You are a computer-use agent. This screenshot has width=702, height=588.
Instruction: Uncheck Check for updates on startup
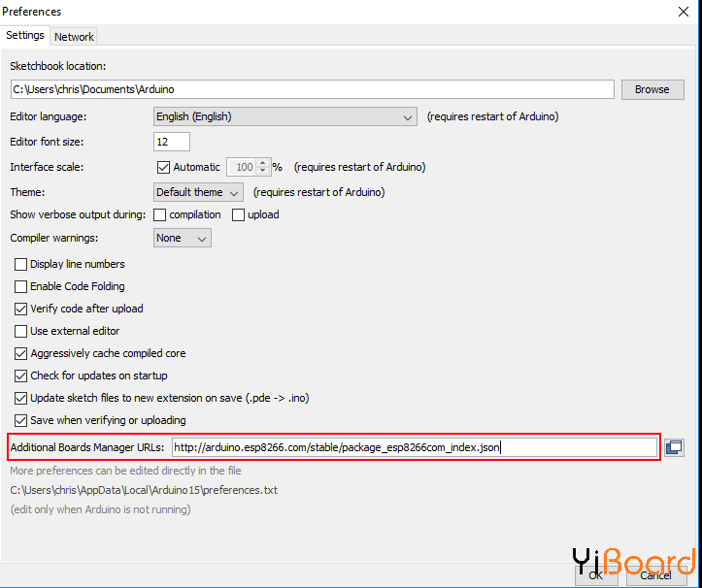[x=21, y=376]
